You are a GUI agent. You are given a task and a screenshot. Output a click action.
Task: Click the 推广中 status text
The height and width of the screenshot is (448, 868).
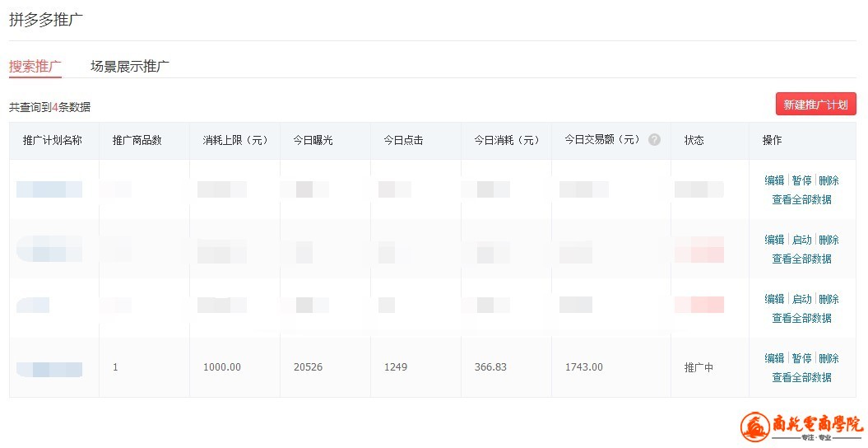699,367
